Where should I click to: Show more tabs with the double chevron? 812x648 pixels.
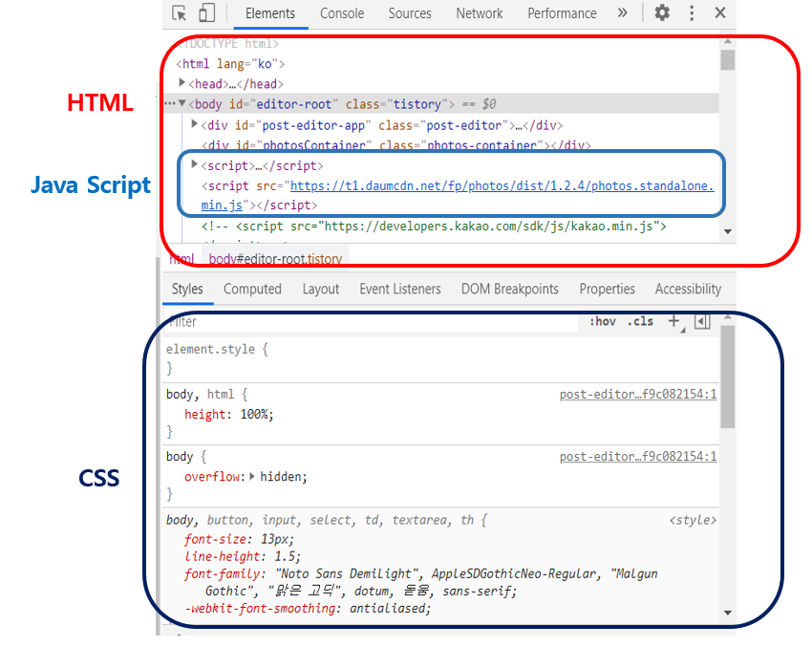click(x=623, y=13)
